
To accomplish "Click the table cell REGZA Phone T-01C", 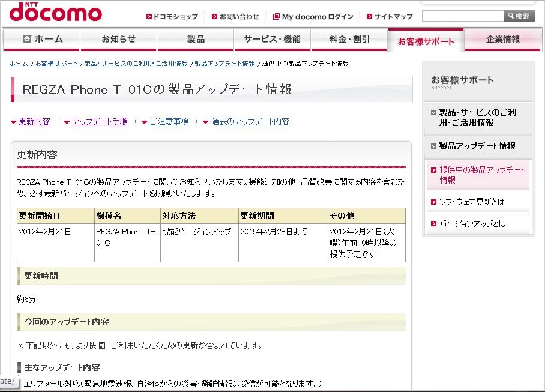I will pyautogui.click(x=127, y=243).
